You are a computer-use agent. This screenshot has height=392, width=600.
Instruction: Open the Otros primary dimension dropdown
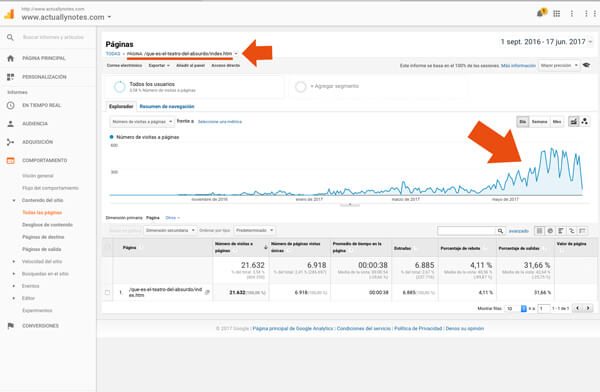pos(172,218)
